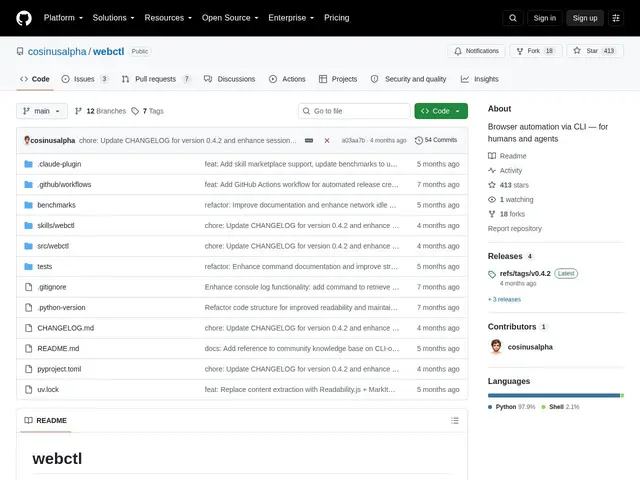The width and height of the screenshot is (640, 480).
Task: Click the Python segment of language bar
Action: click(x=554, y=395)
